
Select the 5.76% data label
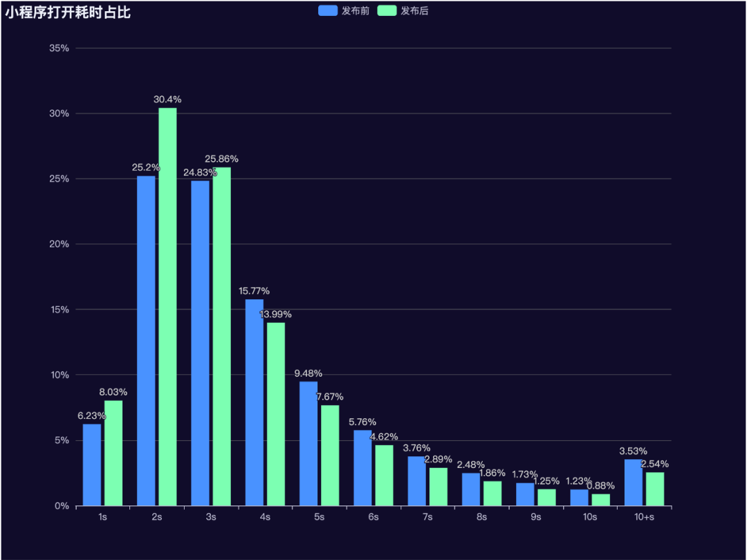coord(362,422)
